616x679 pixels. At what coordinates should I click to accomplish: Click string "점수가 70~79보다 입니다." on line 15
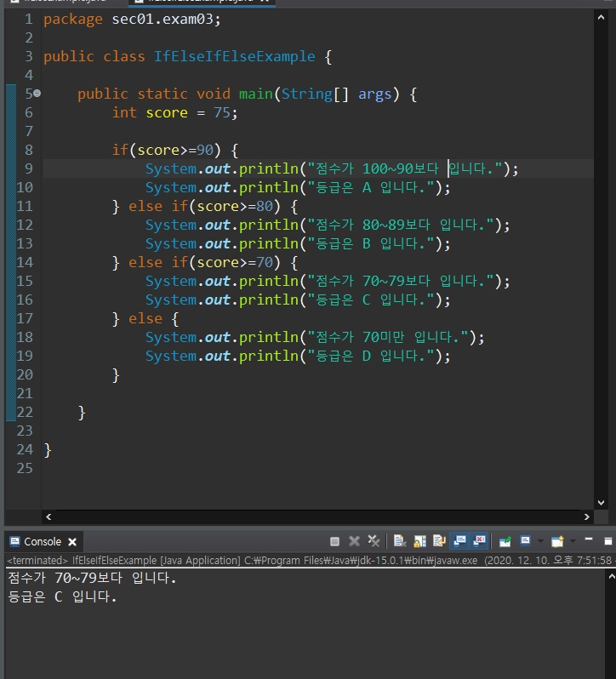click(x=401, y=281)
